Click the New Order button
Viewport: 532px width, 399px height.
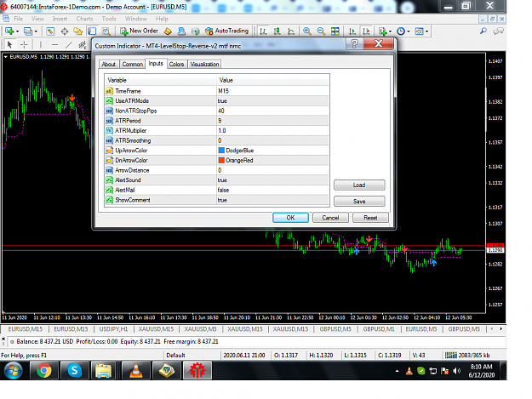[139, 31]
